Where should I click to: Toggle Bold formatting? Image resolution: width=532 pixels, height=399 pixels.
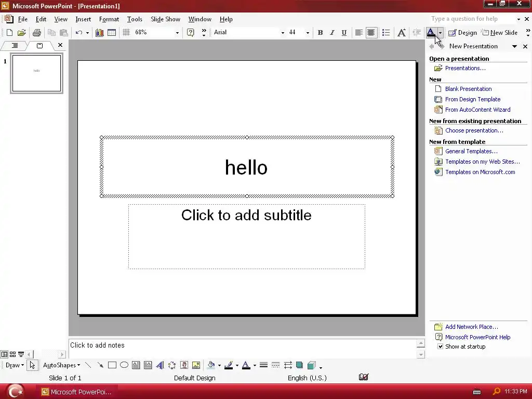point(320,33)
